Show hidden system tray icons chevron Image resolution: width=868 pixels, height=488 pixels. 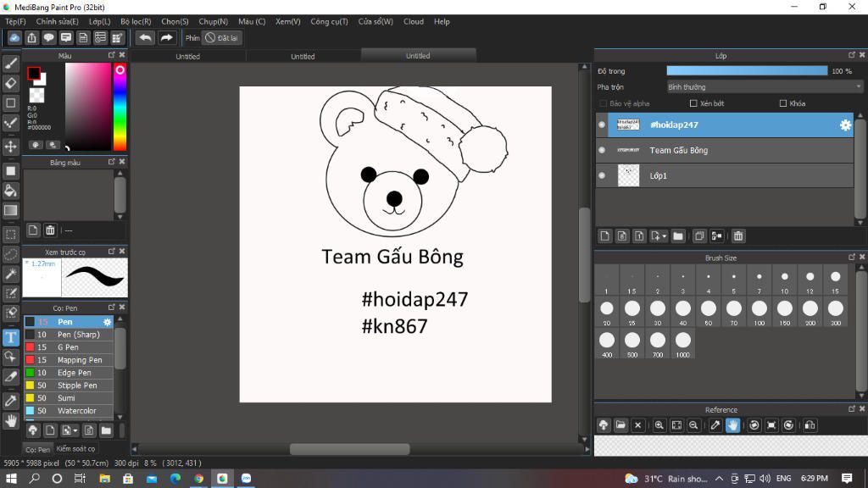pyautogui.click(x=719, y=479)
